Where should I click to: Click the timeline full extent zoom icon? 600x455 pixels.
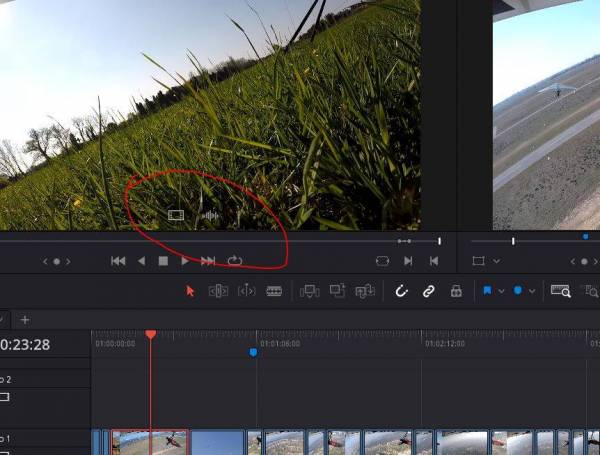(561, 291)
